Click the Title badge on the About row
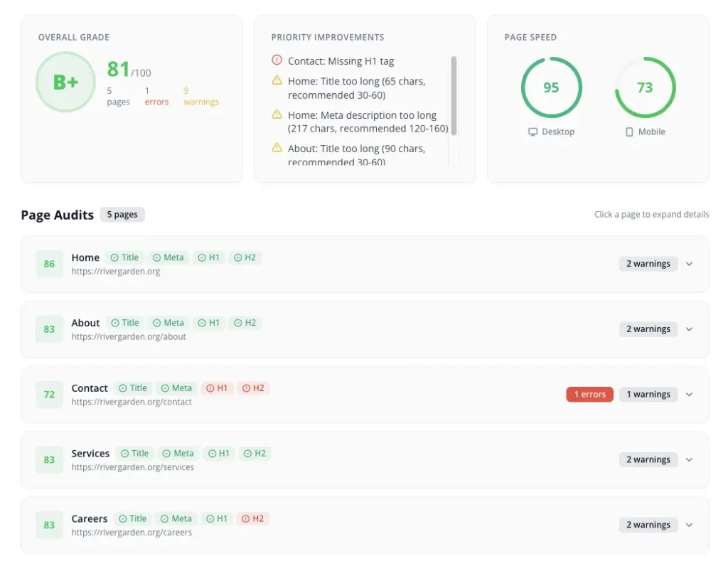The image size is (728, 566). [125, 323]
